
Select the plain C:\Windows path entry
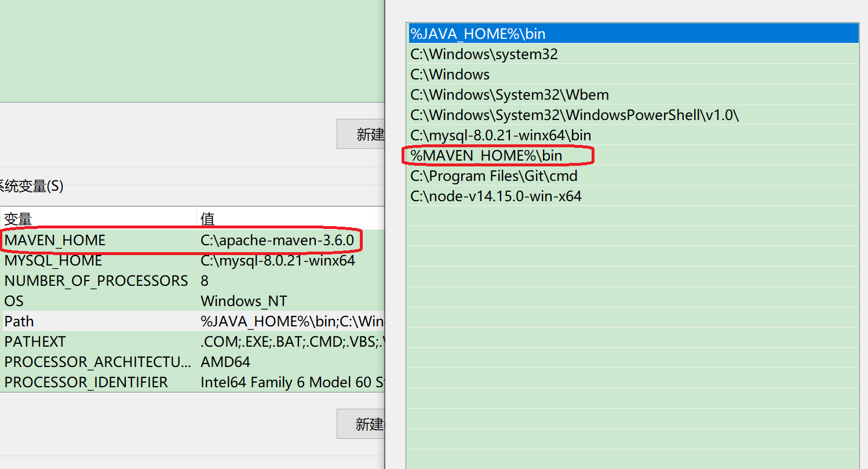[x=450, y=75]
